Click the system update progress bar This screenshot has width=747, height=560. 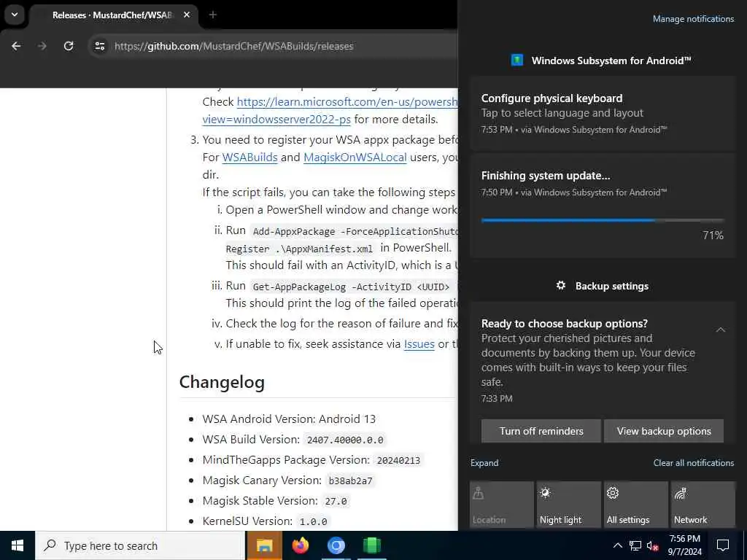pos(602,220)
